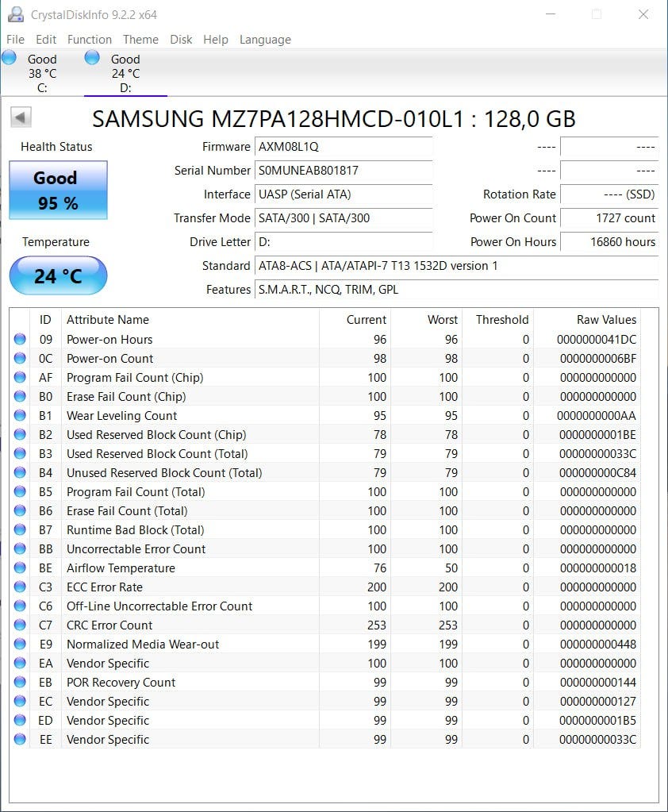Screen dimensions: 668x812
Task: Click the Power On Hours value 16860 hours
Action: click(609, 242)
